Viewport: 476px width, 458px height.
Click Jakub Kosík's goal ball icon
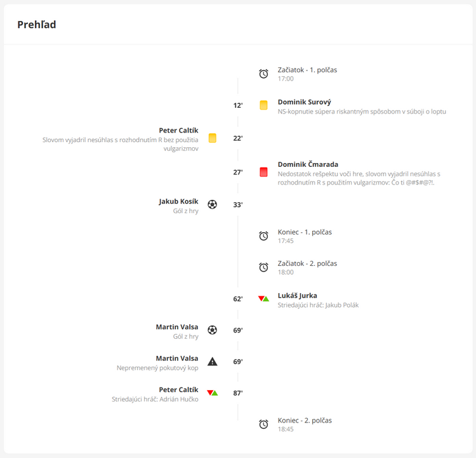[212, 204]
